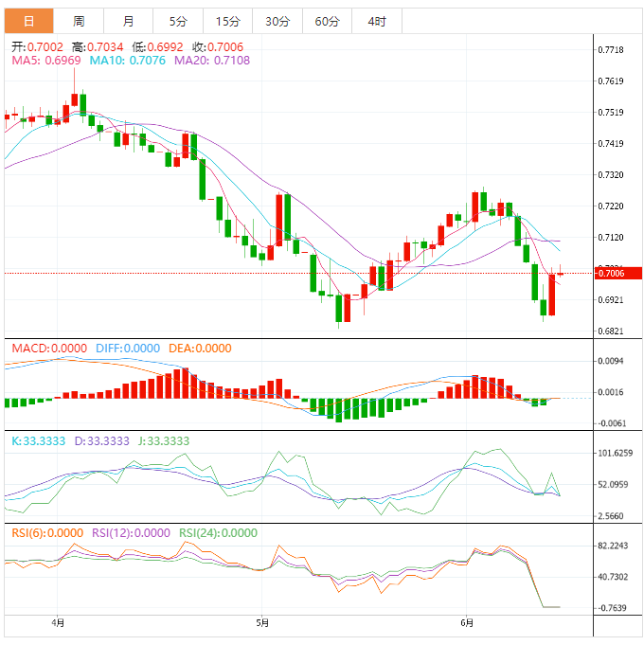Click the 0.7120 price axis label
Image resolution: width=644 pixels, height=645 pixels.
611,238
